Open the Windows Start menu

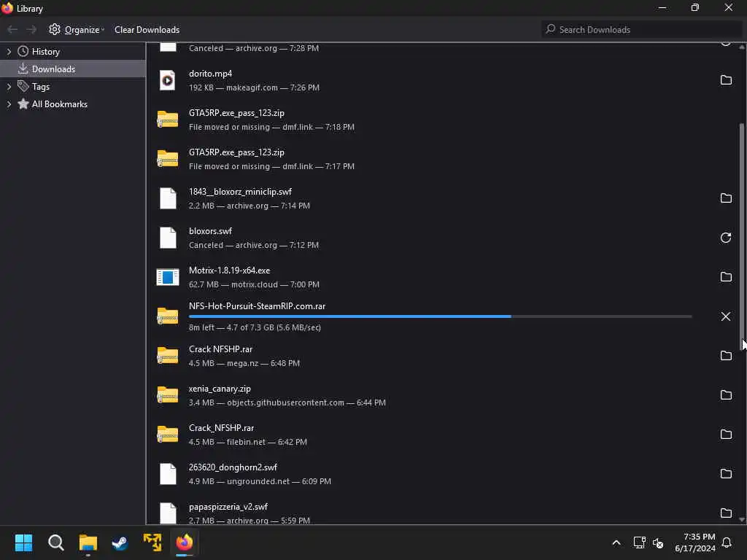tap(24, 542)
